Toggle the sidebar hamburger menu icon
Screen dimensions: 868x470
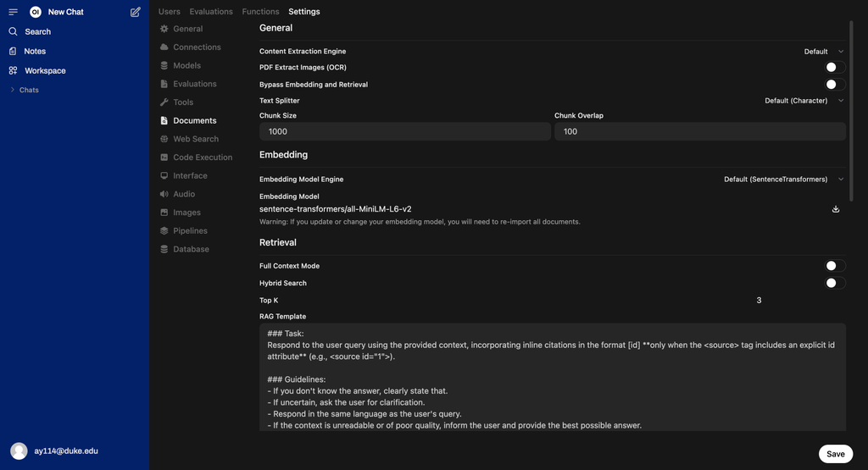14,12
